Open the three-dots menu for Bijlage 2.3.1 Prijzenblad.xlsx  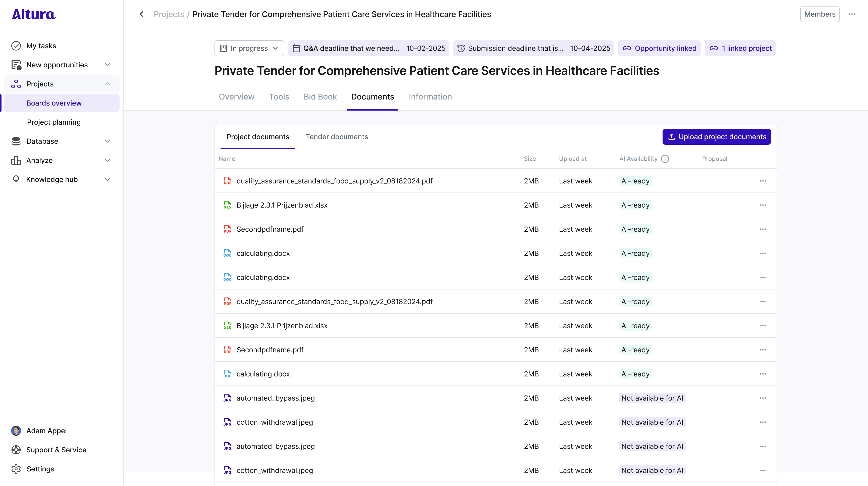tap(763, 205)
